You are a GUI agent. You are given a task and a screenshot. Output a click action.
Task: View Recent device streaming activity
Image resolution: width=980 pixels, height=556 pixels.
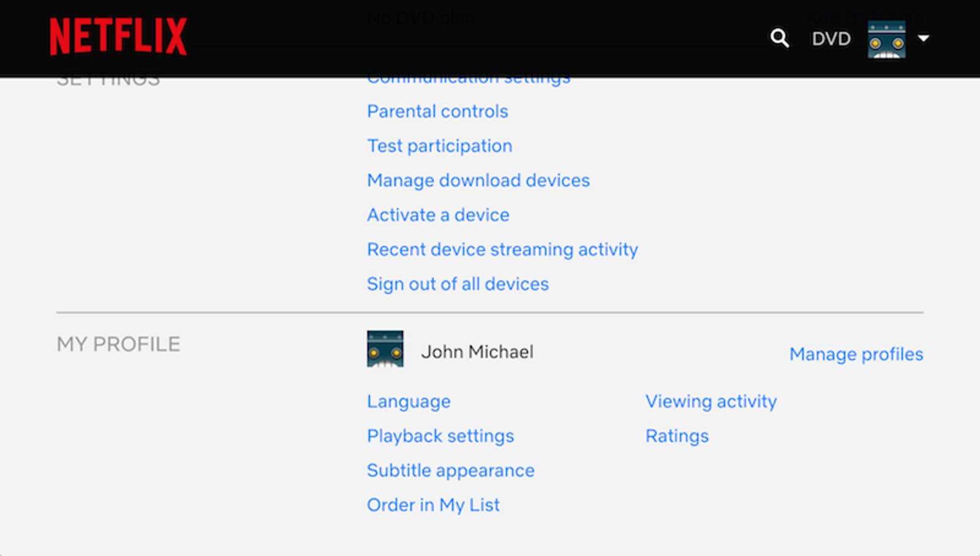[502, 249]
